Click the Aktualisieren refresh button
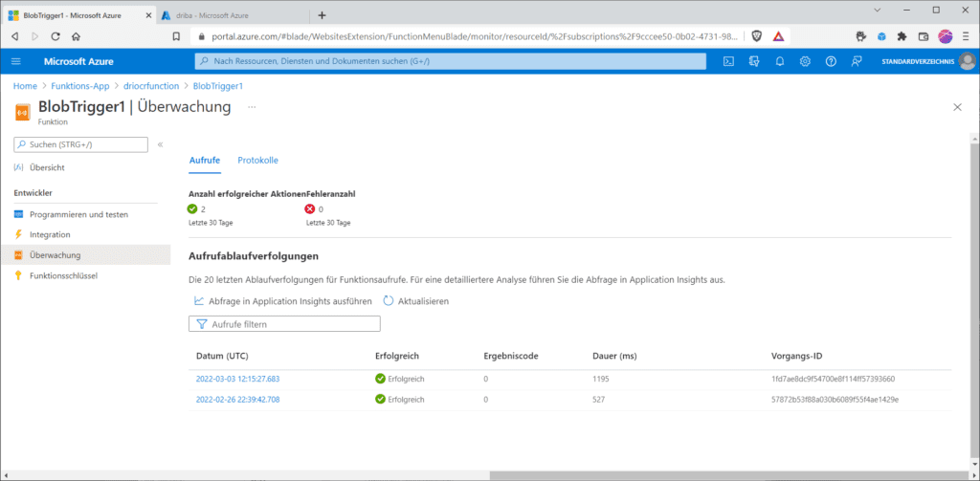This screenshot has height=481, width=980. [x=415, y=301]
